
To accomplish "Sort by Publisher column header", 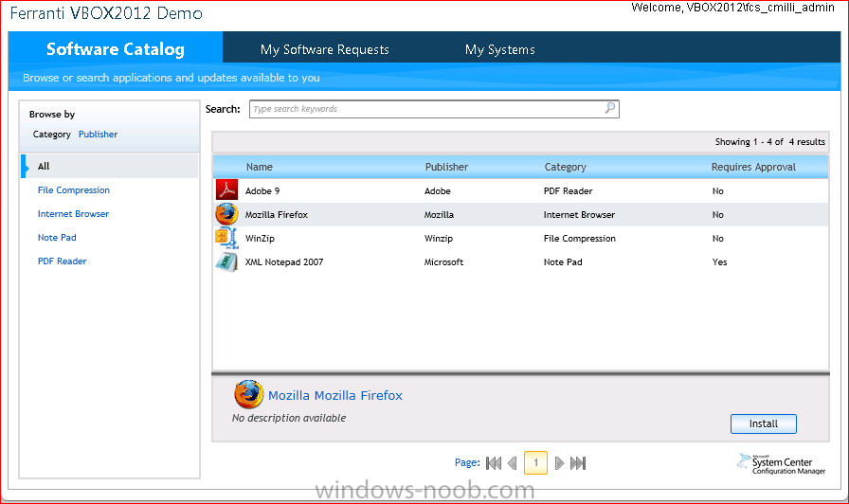I will [x=446, y=168].
